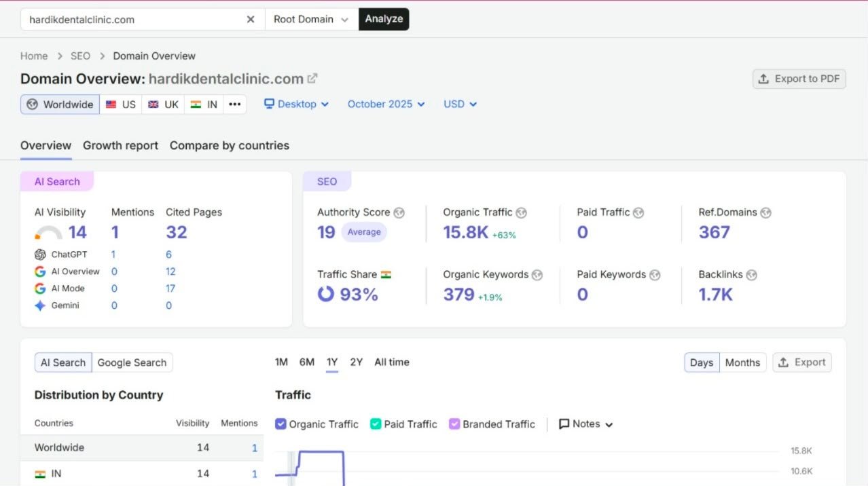Toggle the Branded Traffic checkbox
This screenshot has width=868, height=486.
(454, 424)
